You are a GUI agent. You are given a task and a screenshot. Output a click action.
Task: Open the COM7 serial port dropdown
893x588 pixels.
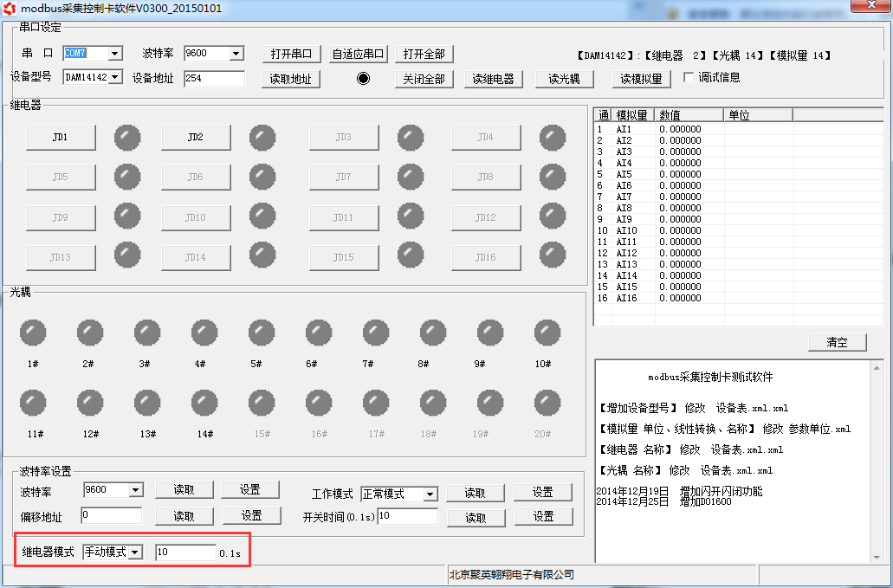pyautogui.click(x=114, y=54)
